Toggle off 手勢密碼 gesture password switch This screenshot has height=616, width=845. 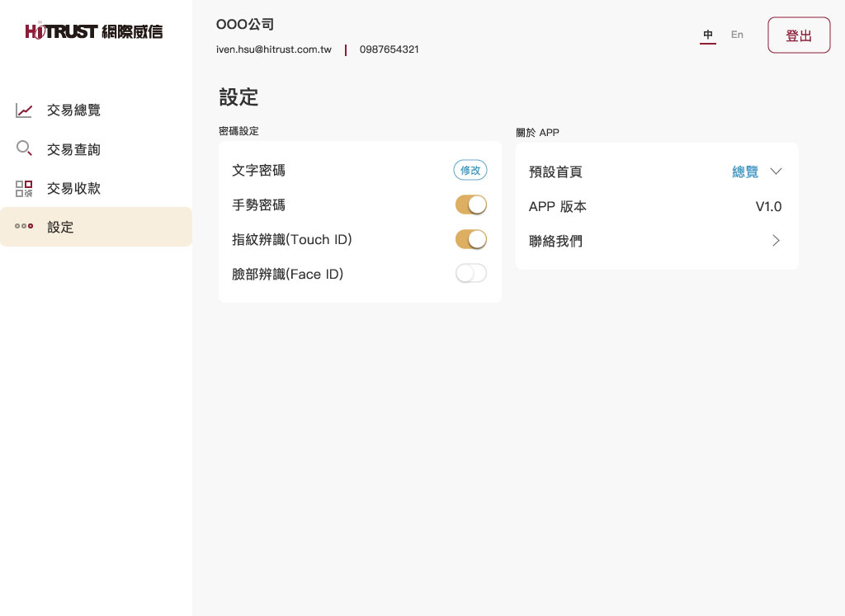[x=471, y=205]
